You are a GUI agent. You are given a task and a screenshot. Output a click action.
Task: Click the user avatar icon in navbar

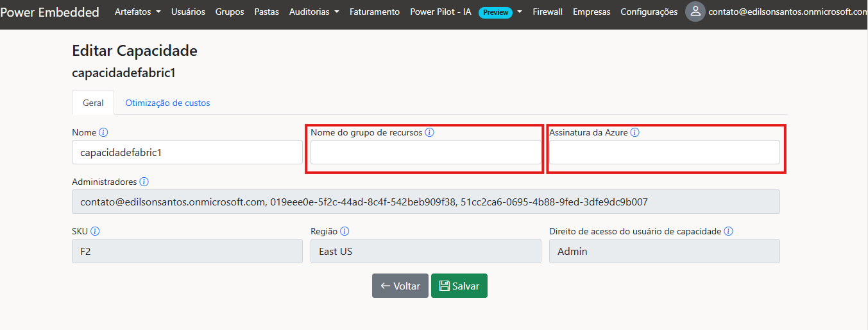695,12
